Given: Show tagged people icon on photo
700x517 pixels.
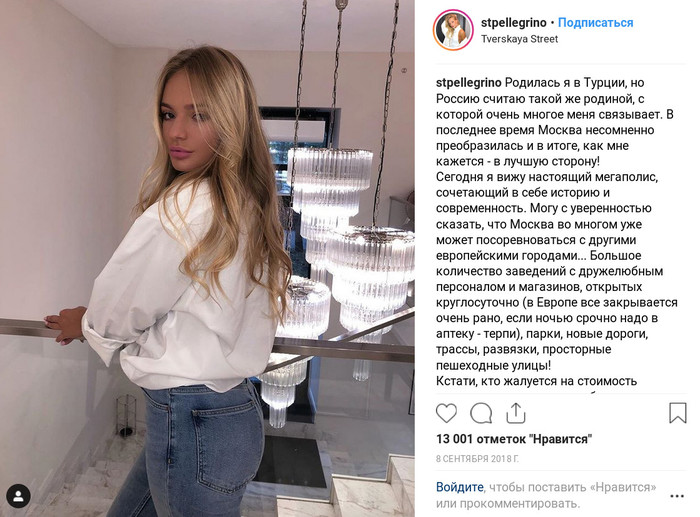Looking at the screenshot, I should tap(18, 496).
